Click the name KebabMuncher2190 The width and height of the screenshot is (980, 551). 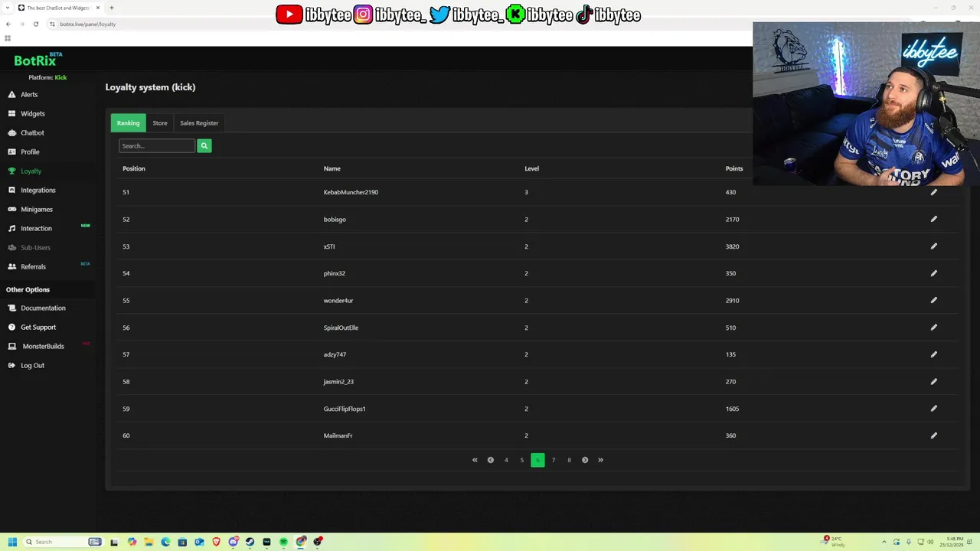(x=351, y=192)
